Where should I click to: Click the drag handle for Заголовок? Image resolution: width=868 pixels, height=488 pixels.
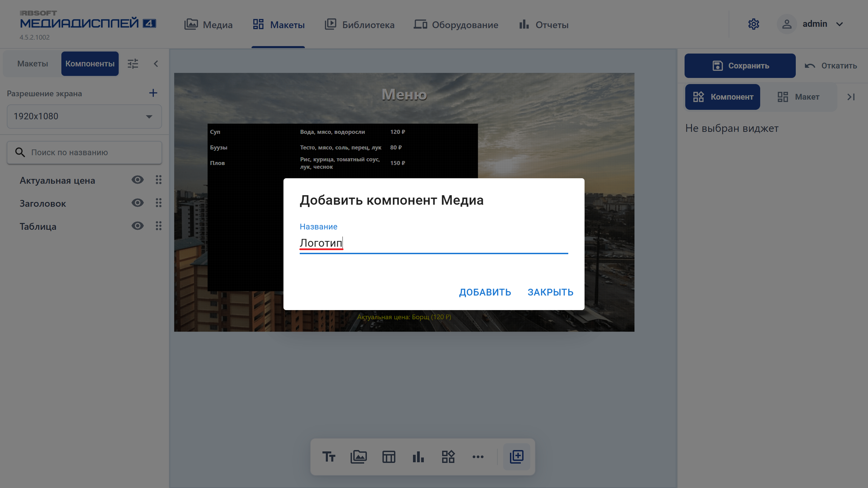[158, 203]
